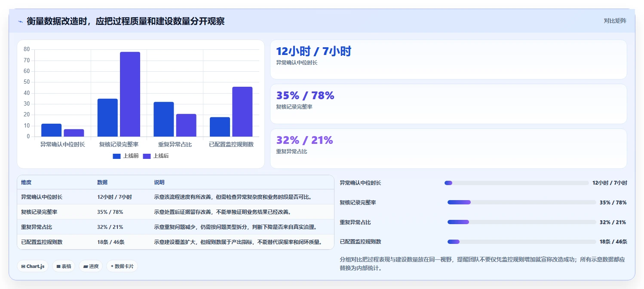Click progress row label 异常确认中位时长
Viewport: 644px width, 289px height.
coord(360,183)
